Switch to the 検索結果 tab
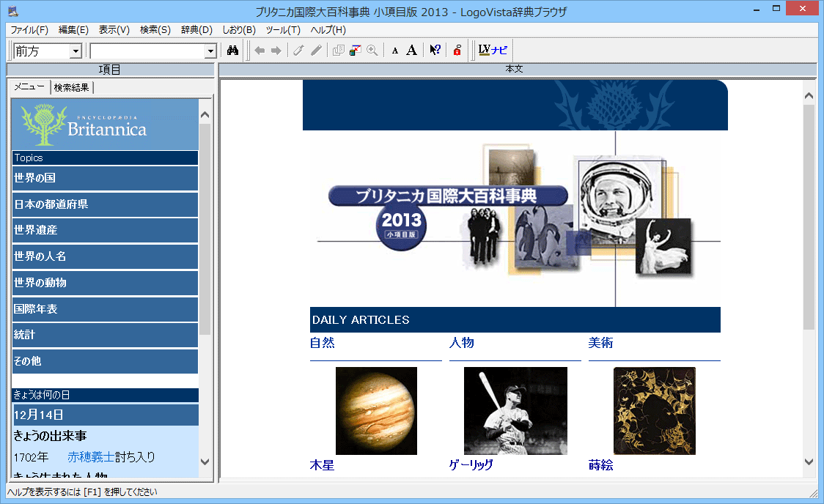Screen dimensions: 824x504 coord(72,88)
